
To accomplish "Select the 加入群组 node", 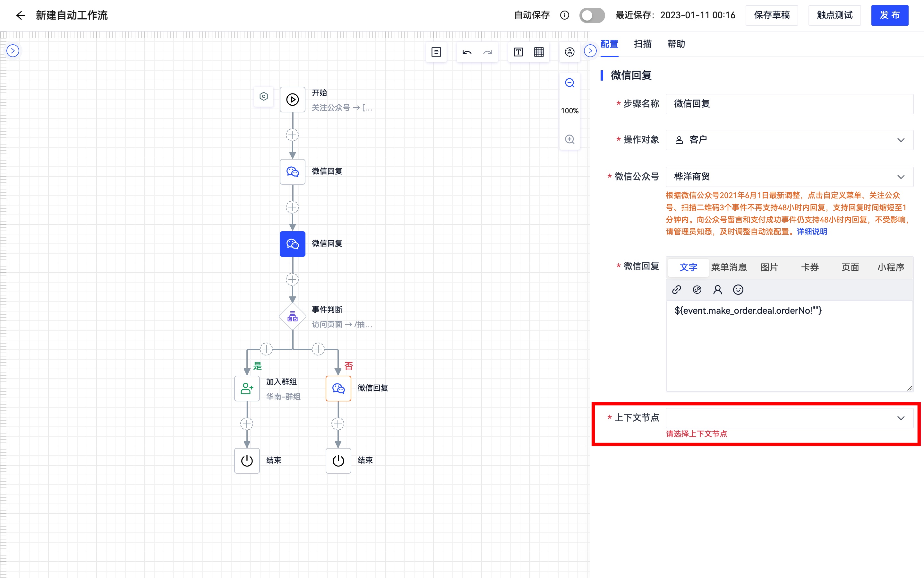I will (247, 389).
